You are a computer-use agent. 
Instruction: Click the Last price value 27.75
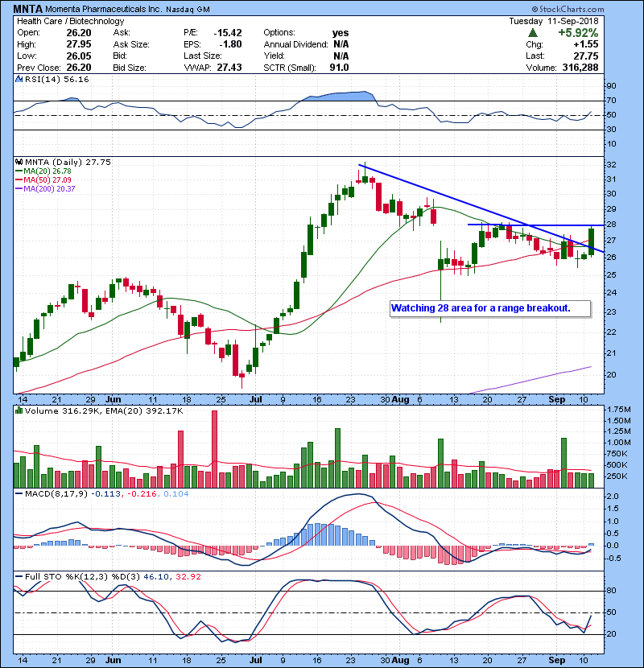click(585, 56)
